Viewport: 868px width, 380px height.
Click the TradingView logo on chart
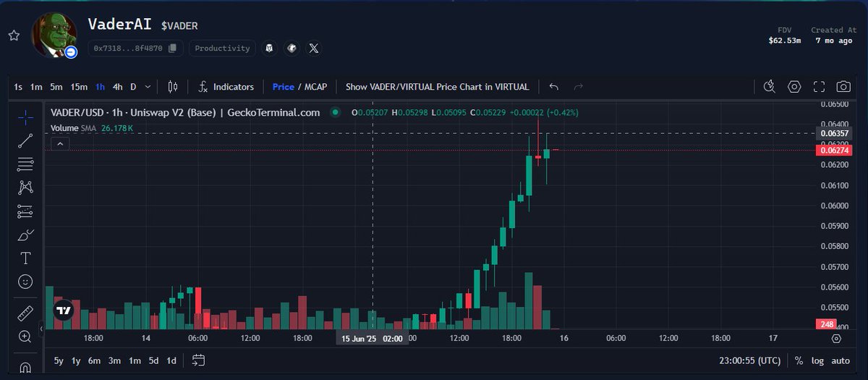pos(64,311)
